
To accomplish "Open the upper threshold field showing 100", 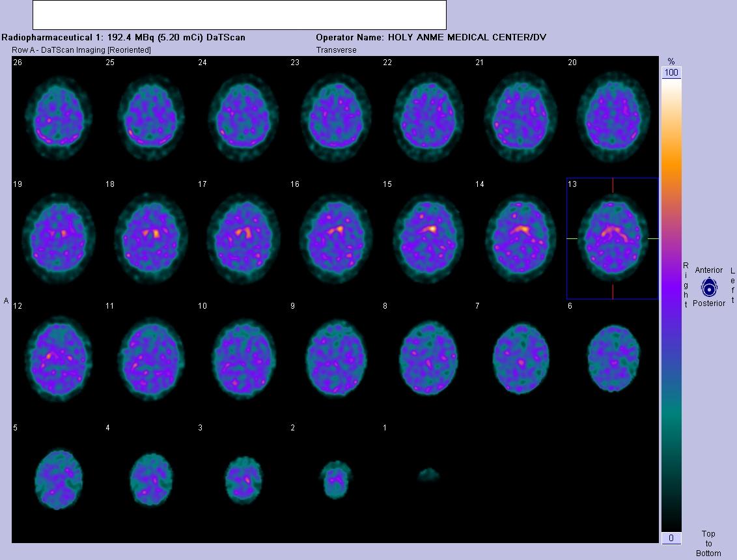I will [671, 72].
